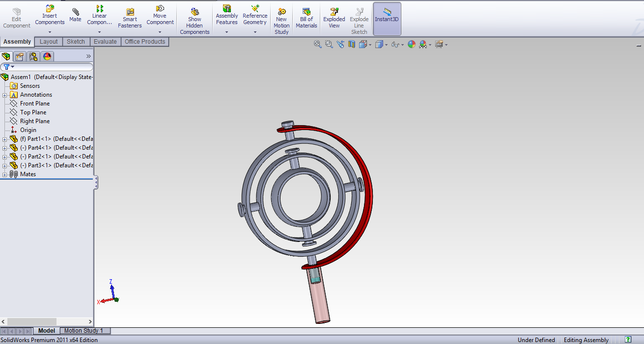This screenshot has height=344, width=644.
Task: Open the Hide/Show Items dropdown arrow
Action: (x=402, y=45)
